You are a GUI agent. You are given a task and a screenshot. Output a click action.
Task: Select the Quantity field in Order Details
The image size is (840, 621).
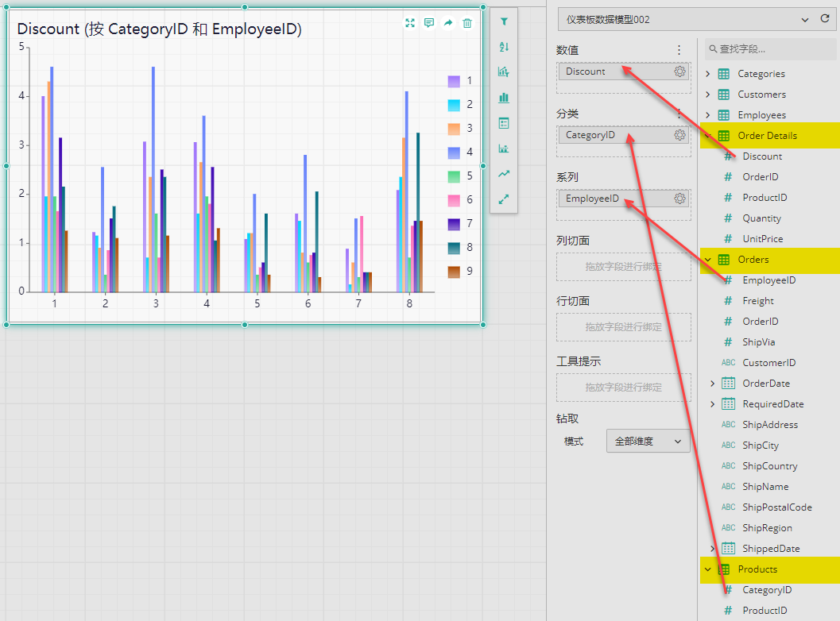[761, 218]
